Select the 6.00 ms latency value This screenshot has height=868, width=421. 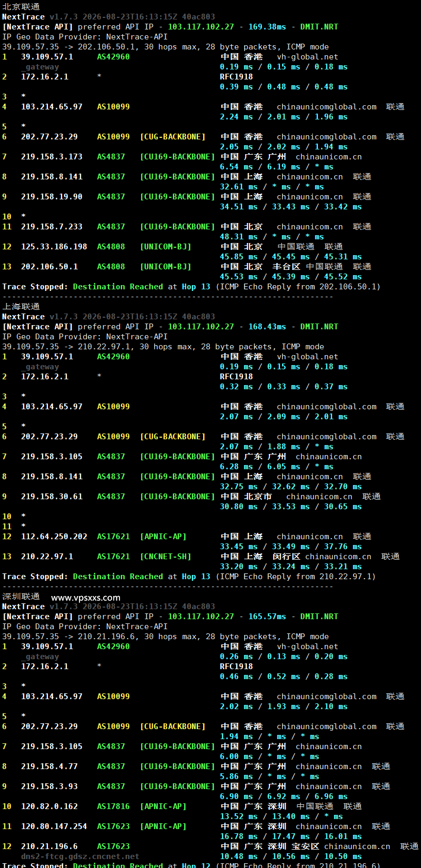coord(236,756)
